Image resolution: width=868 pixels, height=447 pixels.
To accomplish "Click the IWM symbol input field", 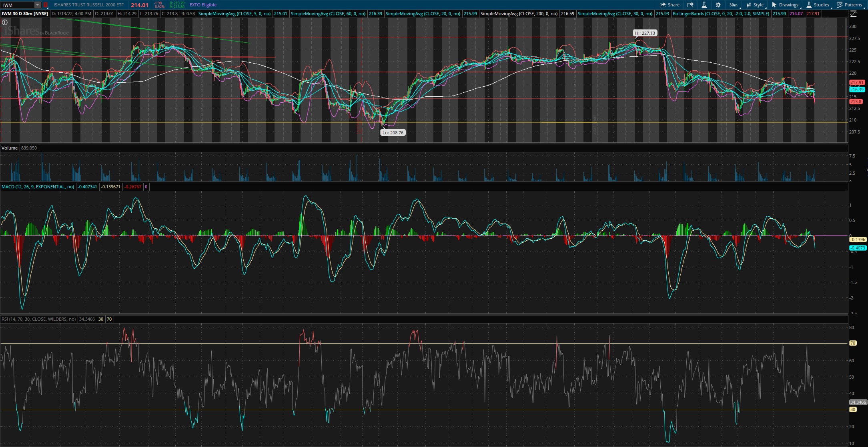I will [x=18, y=5].
